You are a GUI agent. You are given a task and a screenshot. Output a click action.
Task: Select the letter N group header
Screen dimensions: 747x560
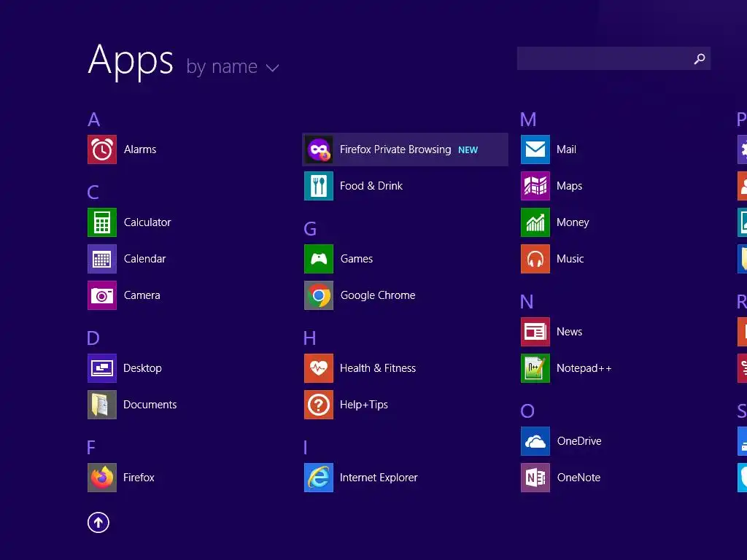coord(527,302)
